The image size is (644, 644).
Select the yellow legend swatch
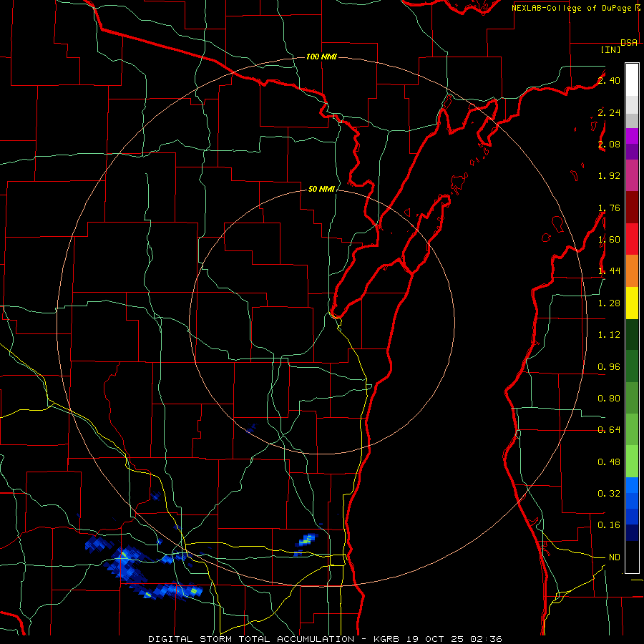[x=632, y=303]
